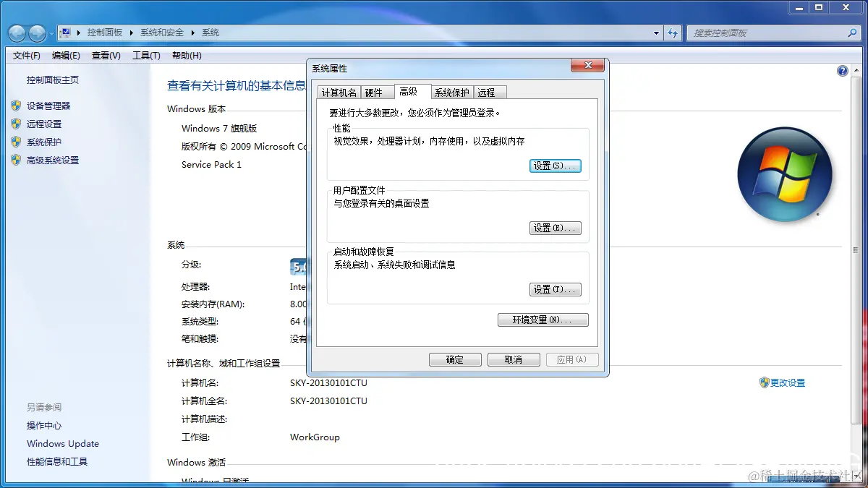Viewport: 868px width, 488px height.
Task: Close the 系统属性 dialog with X button
Action: 587,66
